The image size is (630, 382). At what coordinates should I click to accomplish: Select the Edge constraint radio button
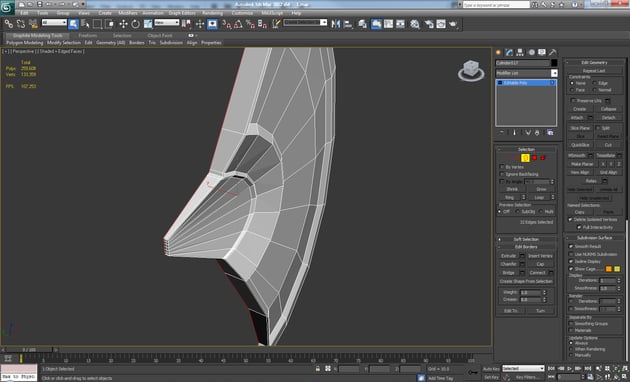(x=595, y=83)
